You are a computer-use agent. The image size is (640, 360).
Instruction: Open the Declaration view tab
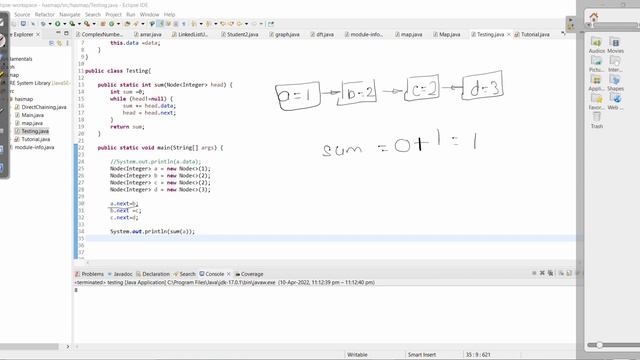[x=153, y=274]
